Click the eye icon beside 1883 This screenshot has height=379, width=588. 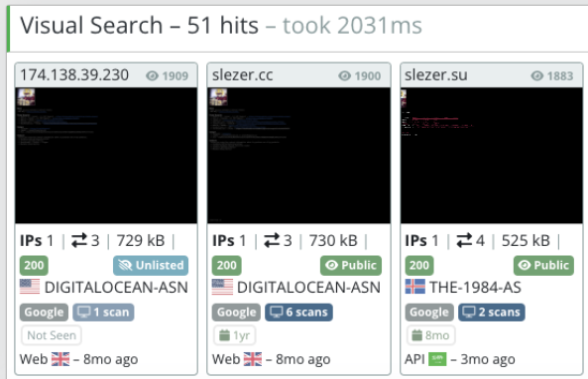[537, 75]
